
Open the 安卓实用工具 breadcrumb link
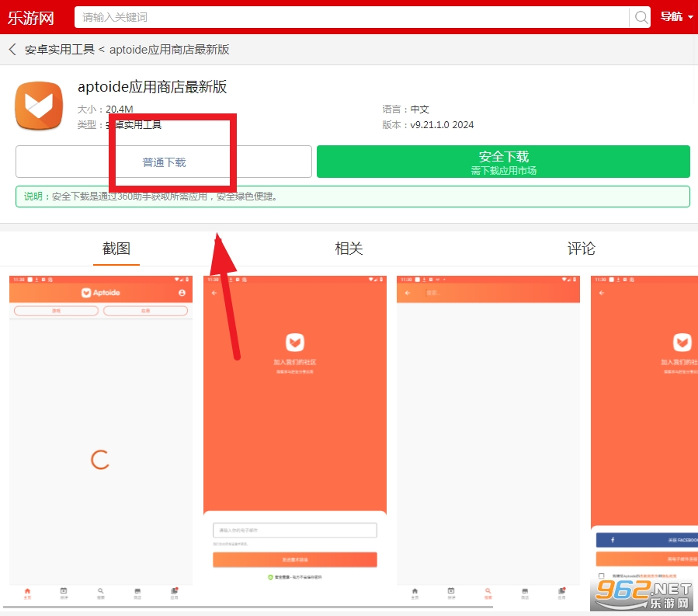(60, 50)
